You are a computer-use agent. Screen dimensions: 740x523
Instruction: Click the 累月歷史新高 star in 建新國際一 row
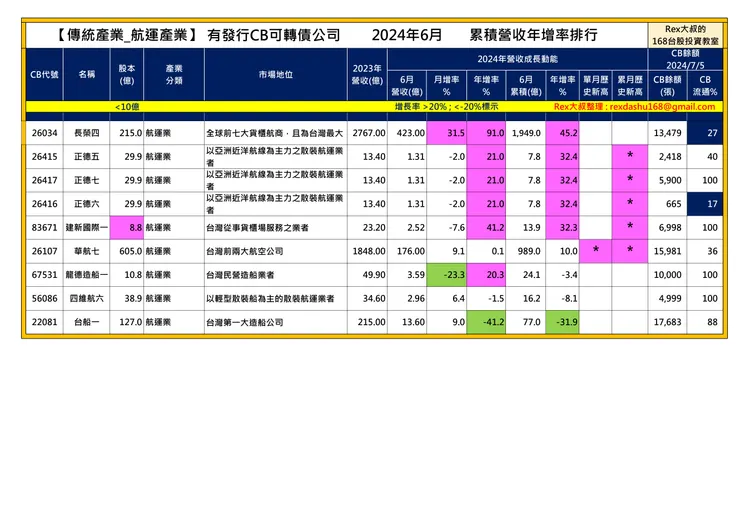coord(630,227)
